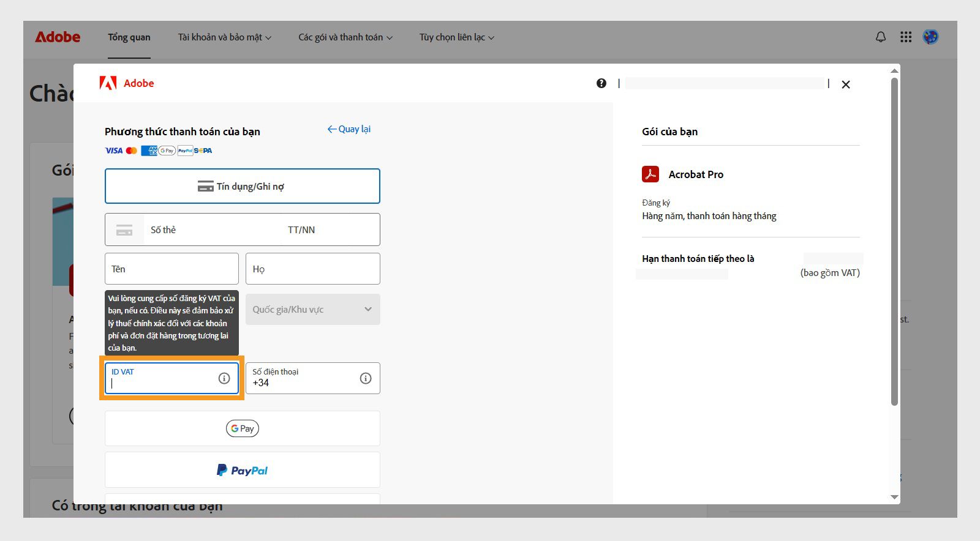The height and width of the screenshot is (541, 980).
Task: Click the Acrobat Pro plan name
Action: 696,174
